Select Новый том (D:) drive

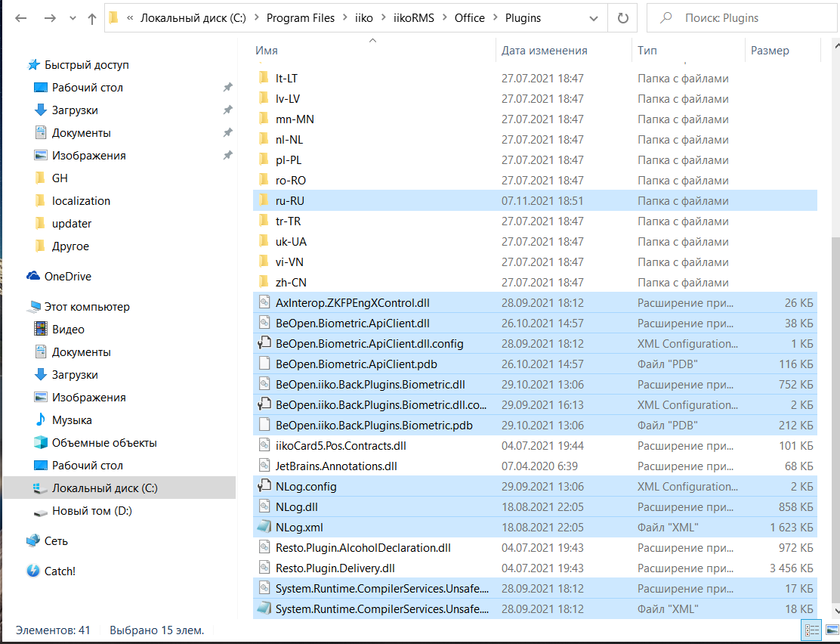point(91,511)
